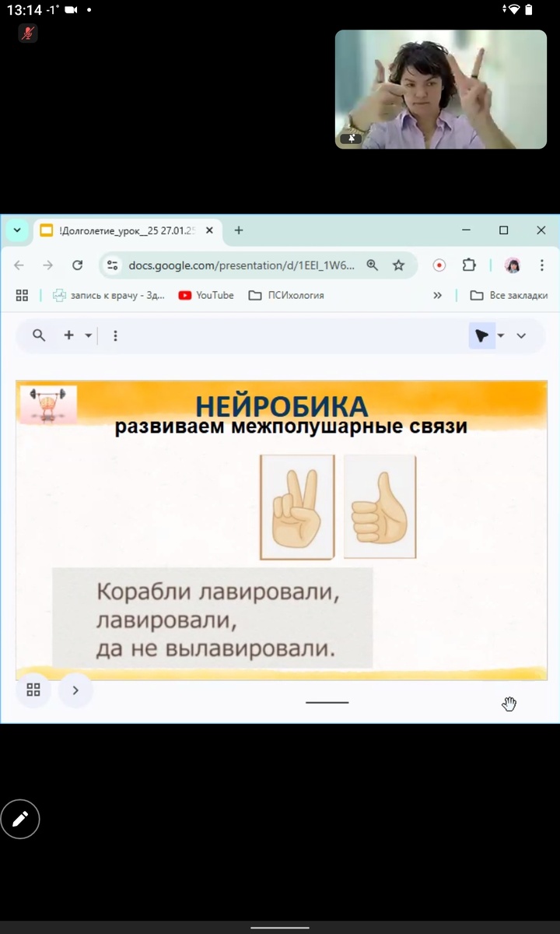
Task: Open the Chrome three-dot menu
Action: [541, 265]
